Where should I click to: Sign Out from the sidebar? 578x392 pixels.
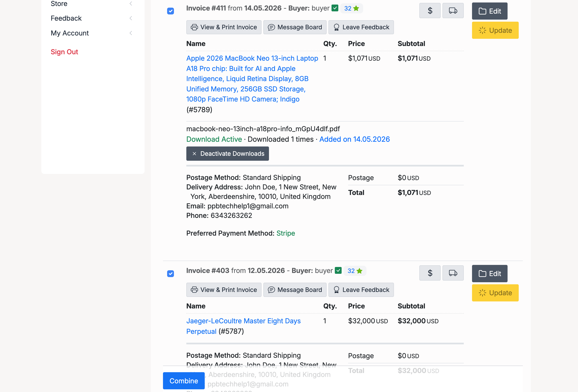(x=64, y=52)
